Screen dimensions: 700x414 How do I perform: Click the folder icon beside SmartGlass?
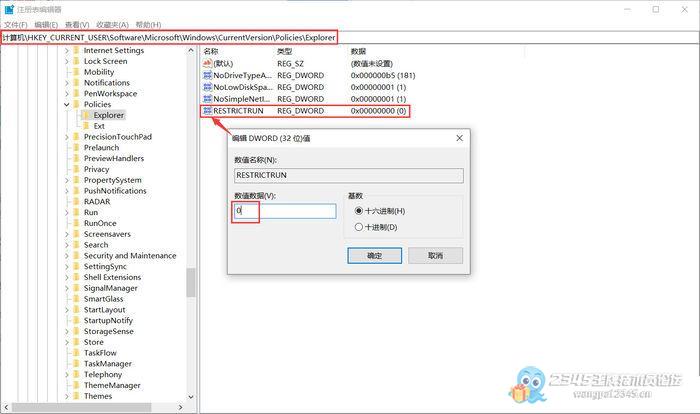(76, 299)
